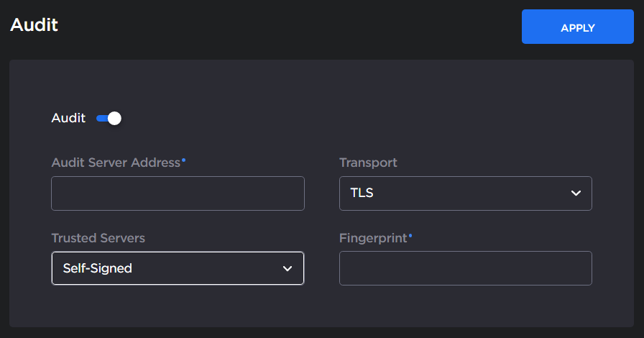Viewport: 644px width, 338px height.
Task: Click the Transport field label
Action: tap(368, 163)
